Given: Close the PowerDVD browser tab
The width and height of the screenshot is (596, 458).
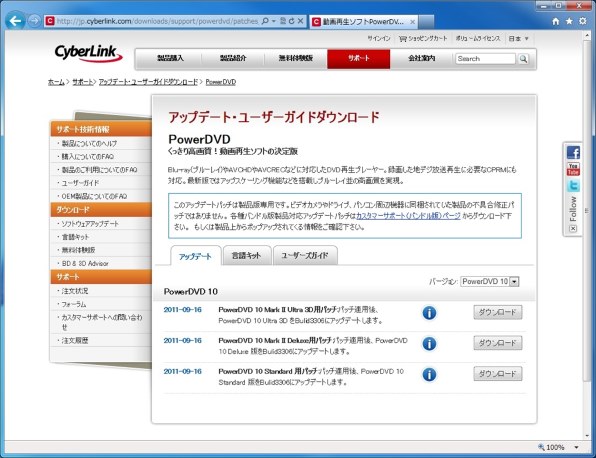Looking at the screenshot, I should (412, 22).
